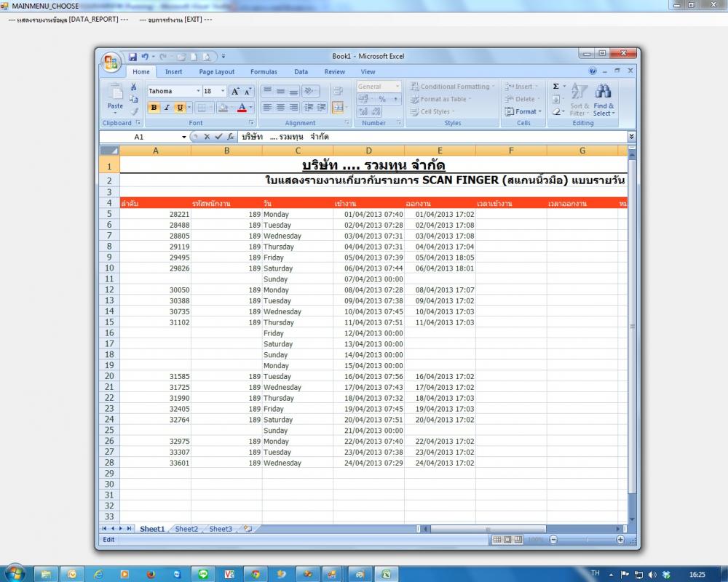
Task: Click the zoom slider in status bar
Action: click(587, 540)
